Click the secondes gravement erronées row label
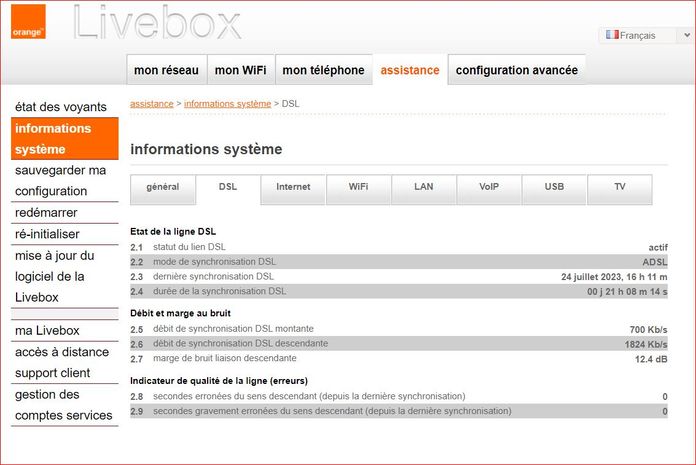This screenshot has height=465, width=696. pos(332,411)
